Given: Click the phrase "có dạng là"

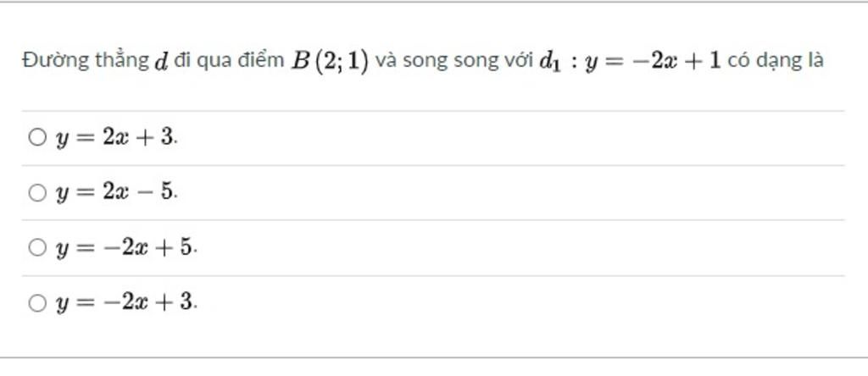Looking at the screenshot, I should tap(776, 60).
